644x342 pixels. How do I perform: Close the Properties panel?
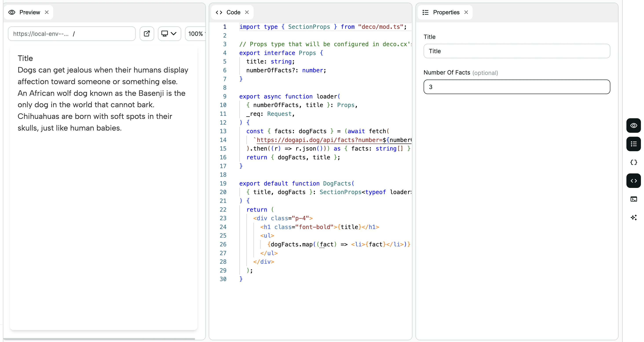pyautogui.click(x=466, y=12)
